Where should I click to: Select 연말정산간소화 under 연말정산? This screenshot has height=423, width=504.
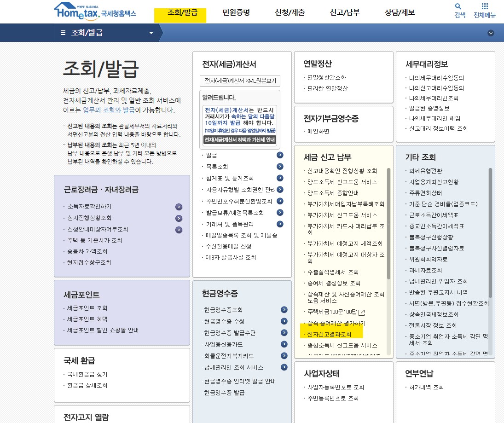pos(328,77)
